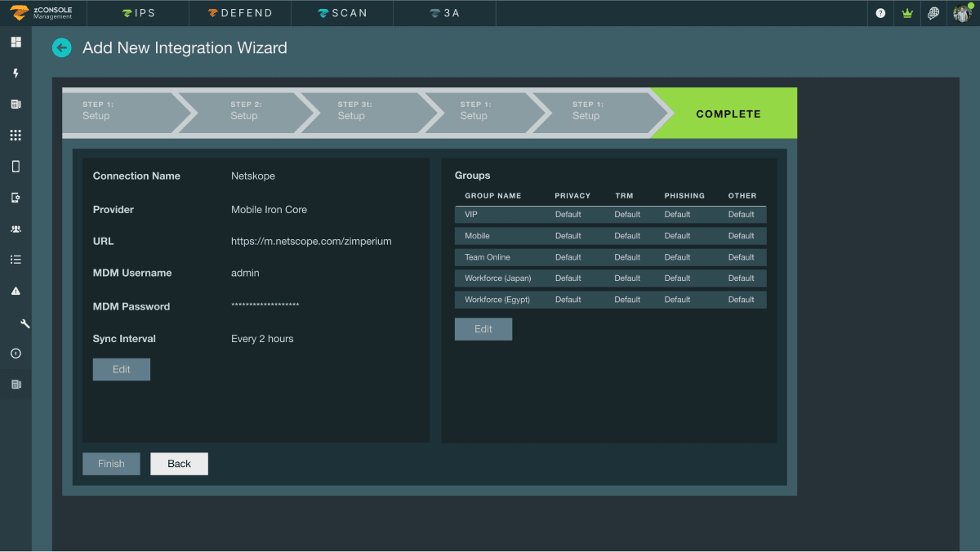Click the green back arrow icon

tap(62, 47)
